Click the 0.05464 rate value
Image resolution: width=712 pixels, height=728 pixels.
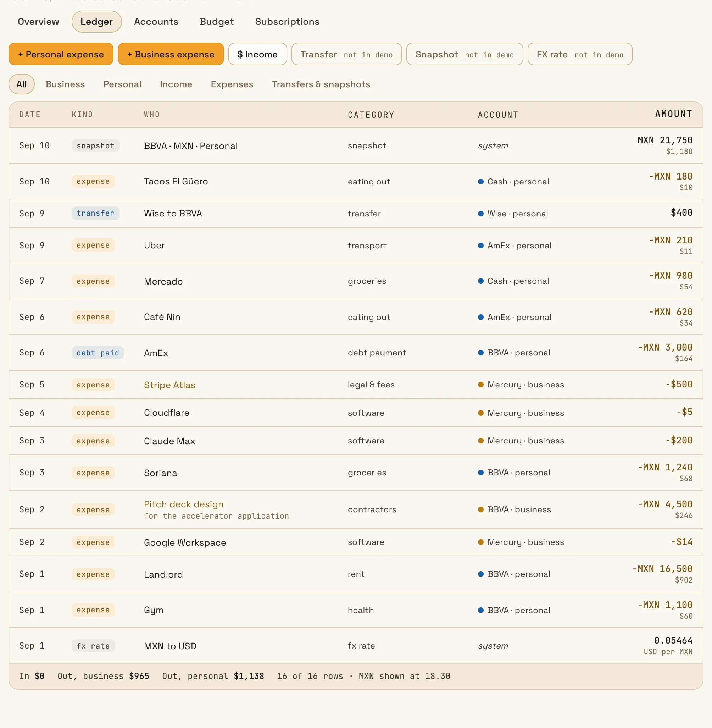tap(673, 640)
